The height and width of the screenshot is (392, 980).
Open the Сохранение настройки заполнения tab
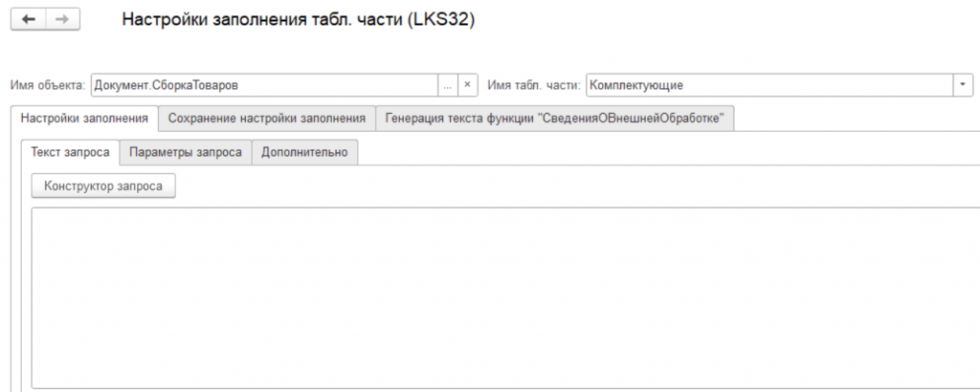tap(267, 118)
